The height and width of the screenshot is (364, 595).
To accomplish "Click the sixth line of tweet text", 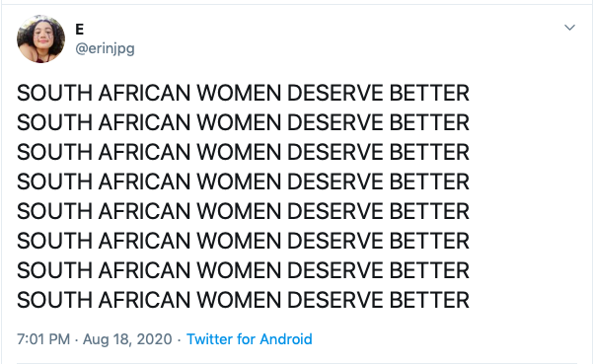I will 244,241.
